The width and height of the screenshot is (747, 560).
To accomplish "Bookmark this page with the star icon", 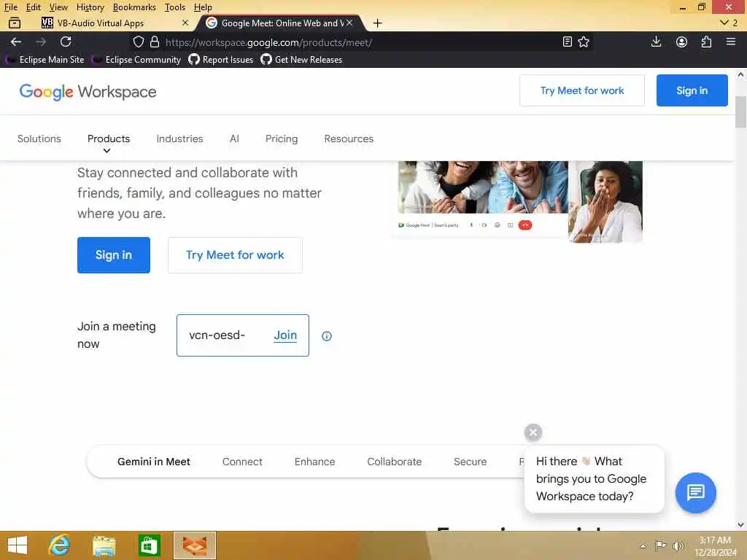I will click(584, 42).
